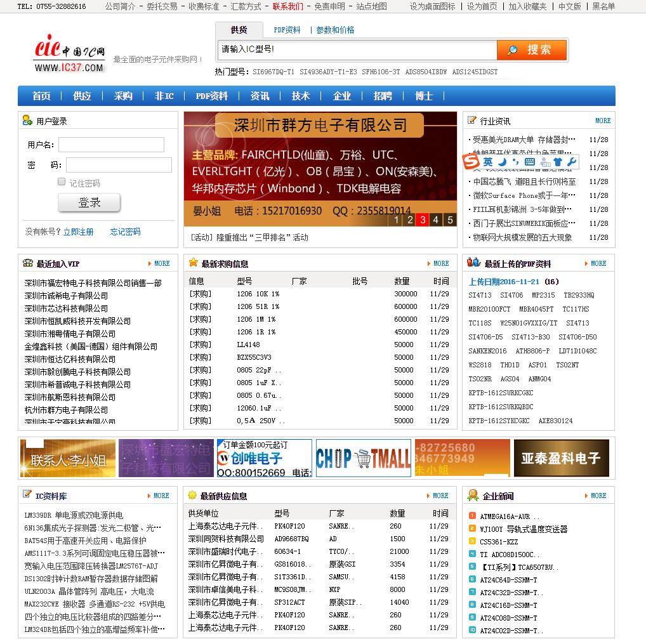Image resolution: width=646 pixels, height=644 pixels.
Task: Click the 最新供应信息 flower icon
Action: click(x=192, y=495)
